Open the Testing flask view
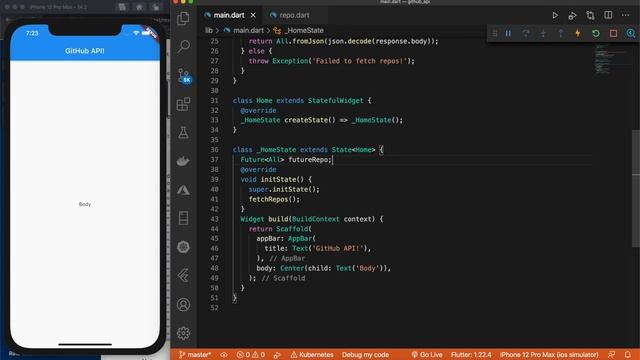Viewport: 640px width, 360px height. click(x=183, y=132)
